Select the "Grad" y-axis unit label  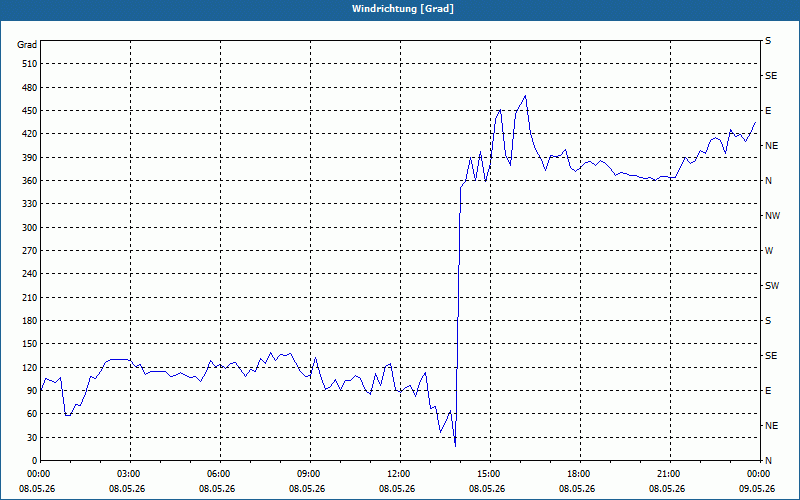(x=27, y=45)
